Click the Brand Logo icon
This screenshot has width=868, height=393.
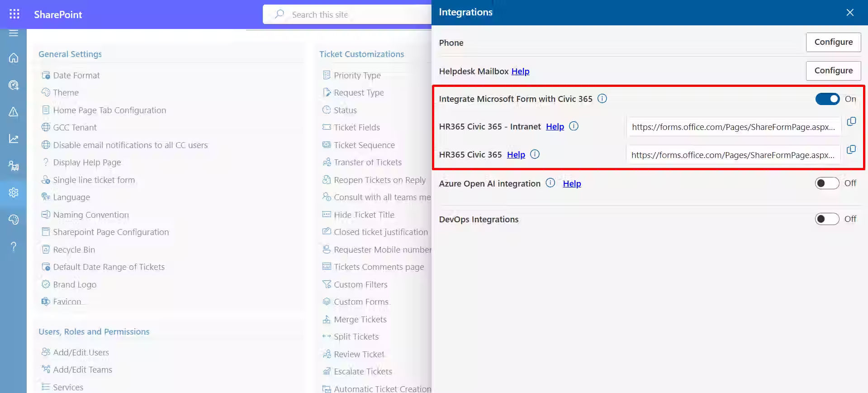pos(46,284)
